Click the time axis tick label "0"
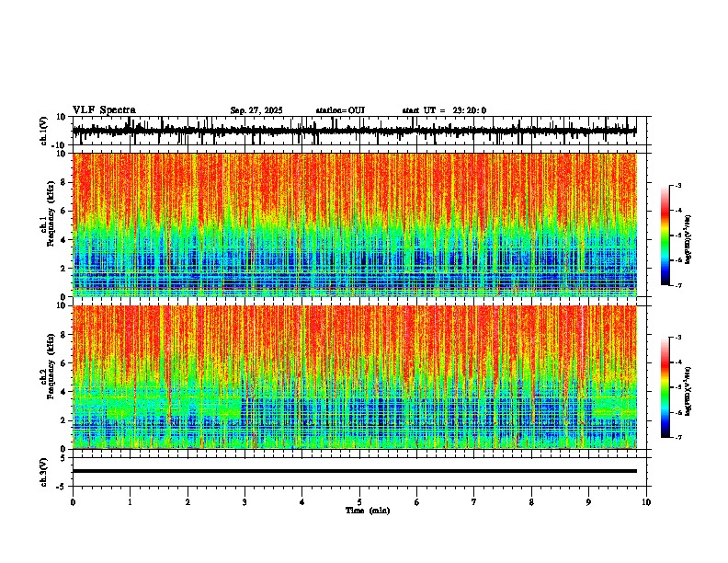Viewport: 728px width, 563px height. point(73,502)
